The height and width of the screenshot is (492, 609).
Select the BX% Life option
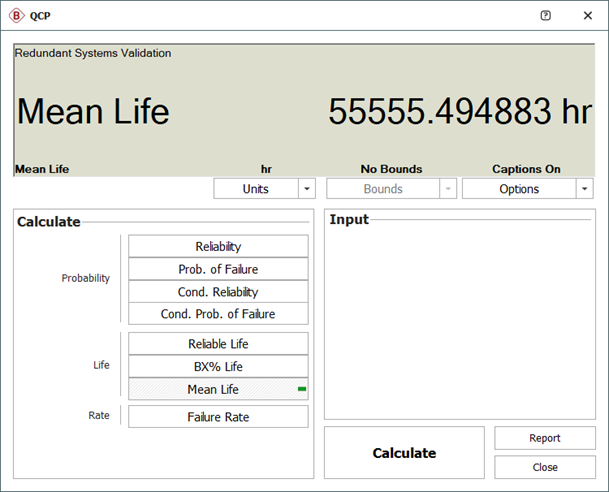pos(218,367)
